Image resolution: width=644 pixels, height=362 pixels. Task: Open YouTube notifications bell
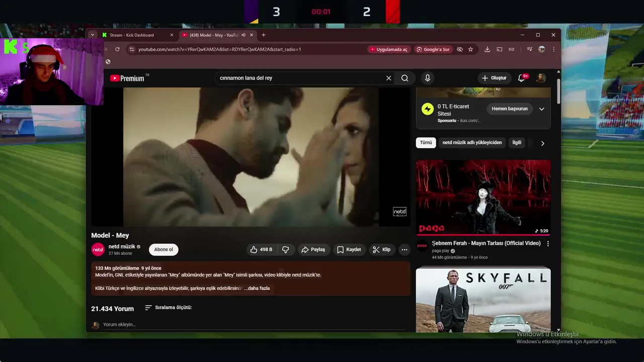522,78
